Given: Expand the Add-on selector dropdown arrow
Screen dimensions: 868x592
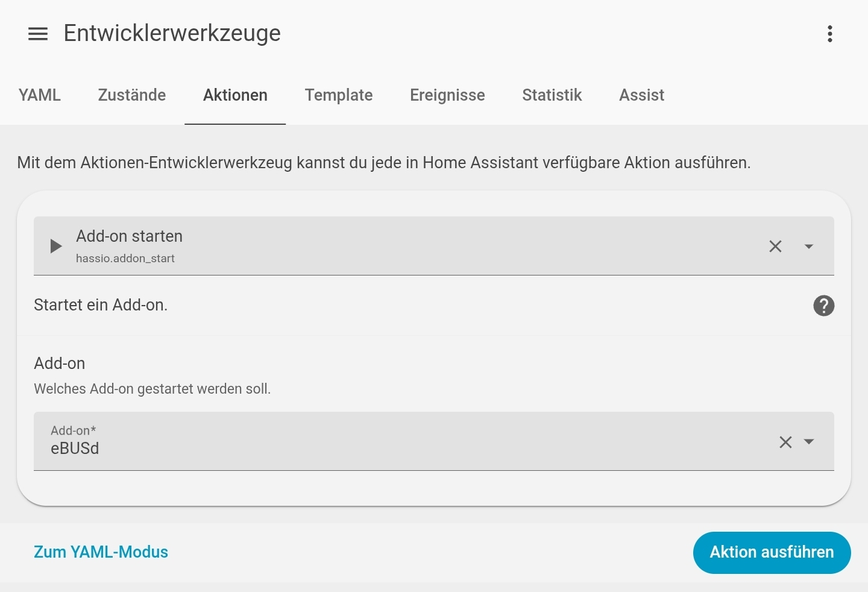Looking at the screenshot, I should click(x=809, y=442).
